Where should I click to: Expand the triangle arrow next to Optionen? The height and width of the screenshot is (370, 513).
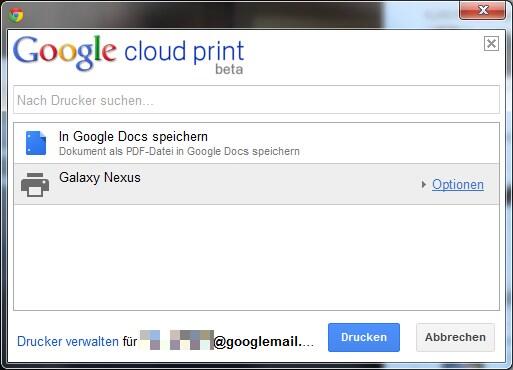423,184
